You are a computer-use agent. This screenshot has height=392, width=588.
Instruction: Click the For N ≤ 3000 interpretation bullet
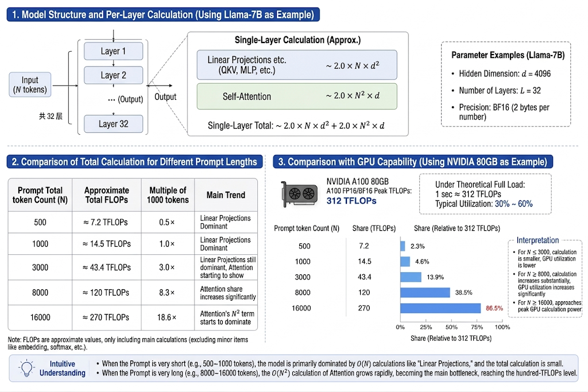pyautogui.click(x=544, y=259)
